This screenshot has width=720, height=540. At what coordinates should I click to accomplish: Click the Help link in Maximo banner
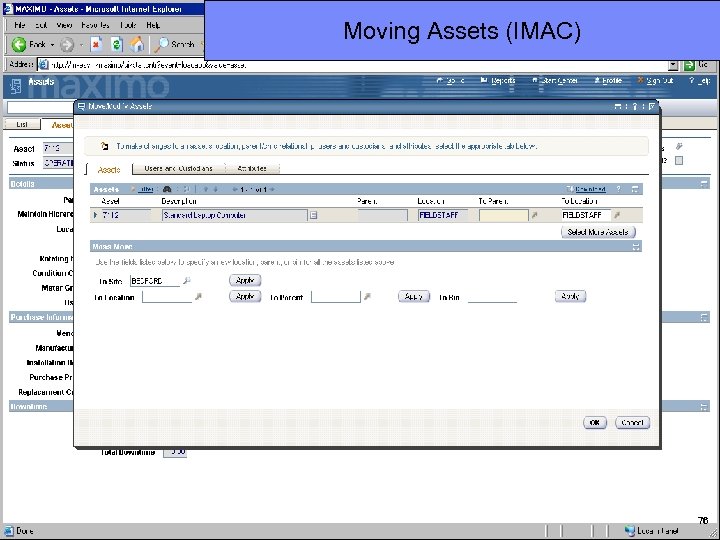pos(704,81)
